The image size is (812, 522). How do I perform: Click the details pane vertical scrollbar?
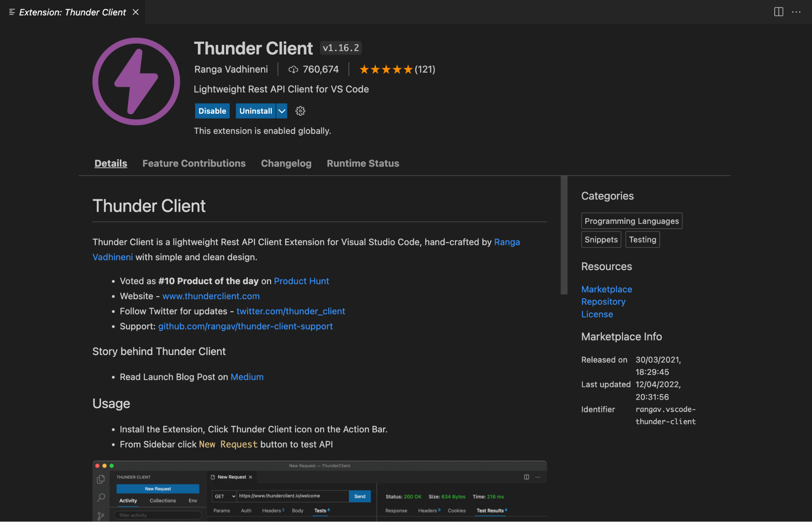[x=564, y=236]
